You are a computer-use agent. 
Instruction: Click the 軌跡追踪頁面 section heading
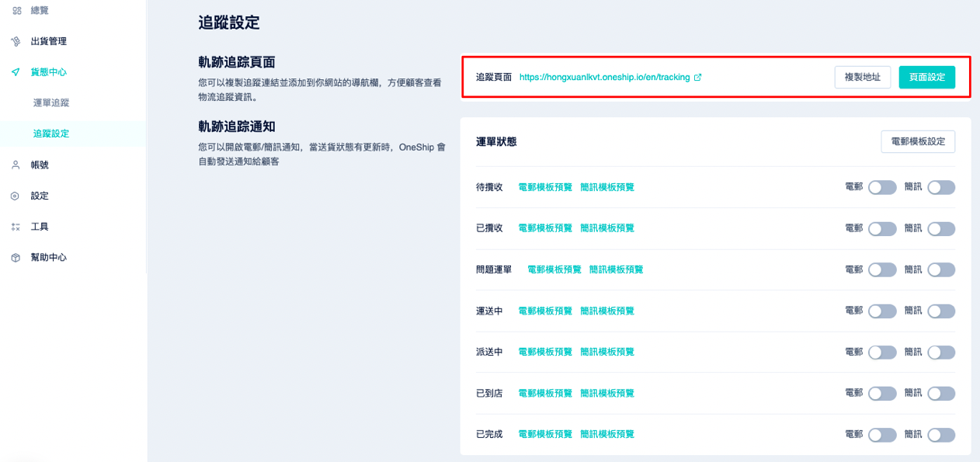coord(237,62)
